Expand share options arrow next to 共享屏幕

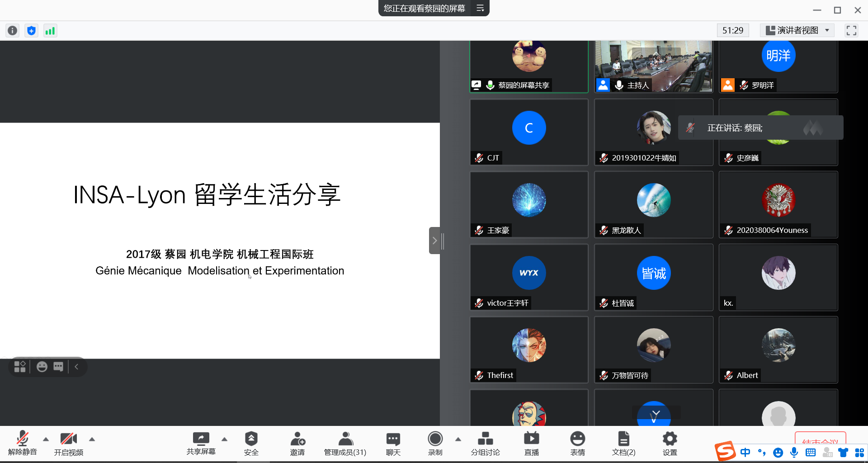click(x=224, y=439)
